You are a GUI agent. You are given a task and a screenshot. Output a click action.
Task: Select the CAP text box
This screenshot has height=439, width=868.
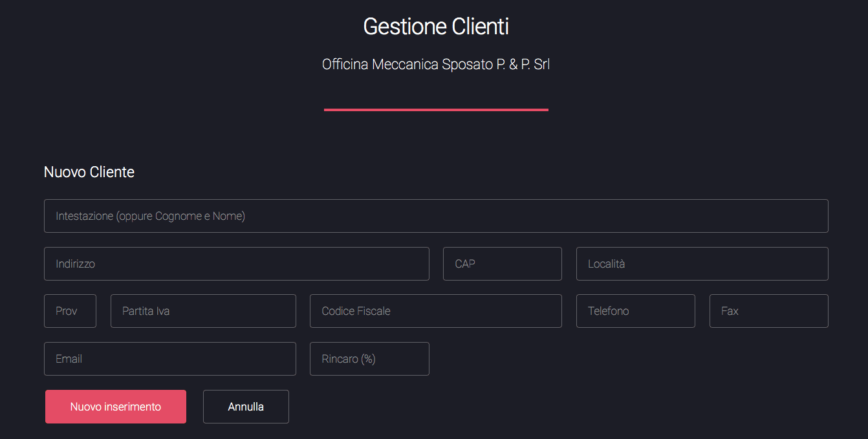[x=502, y=264]
